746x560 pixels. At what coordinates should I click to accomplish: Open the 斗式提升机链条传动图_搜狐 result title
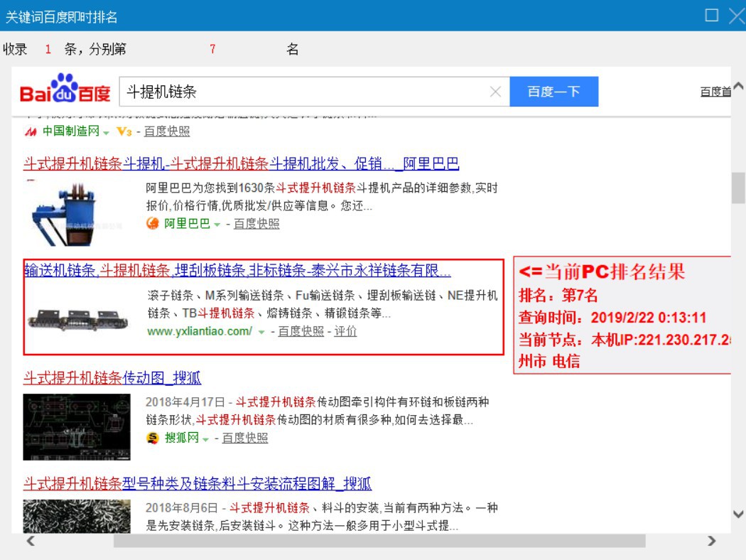coord(112,378)
